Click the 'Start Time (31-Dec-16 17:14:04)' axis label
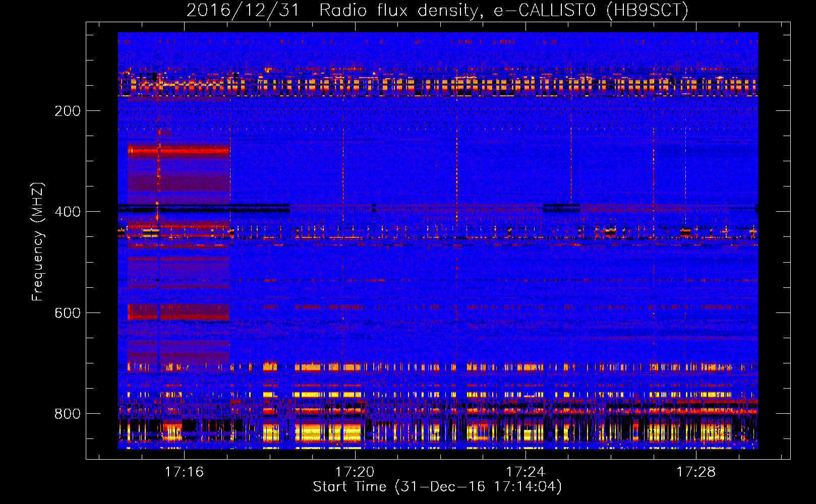Viewport: 816px width, 504px height. tap(437, 487)
